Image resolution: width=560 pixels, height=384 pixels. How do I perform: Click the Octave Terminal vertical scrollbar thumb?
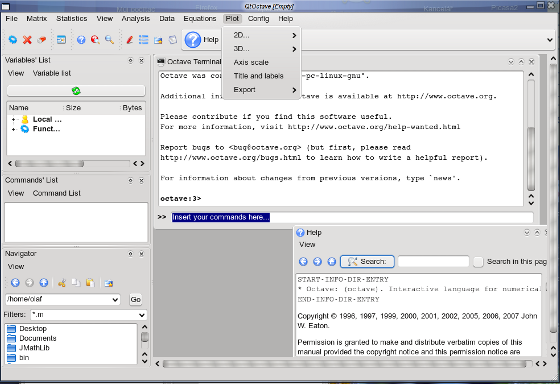click(x=531, y=159)
